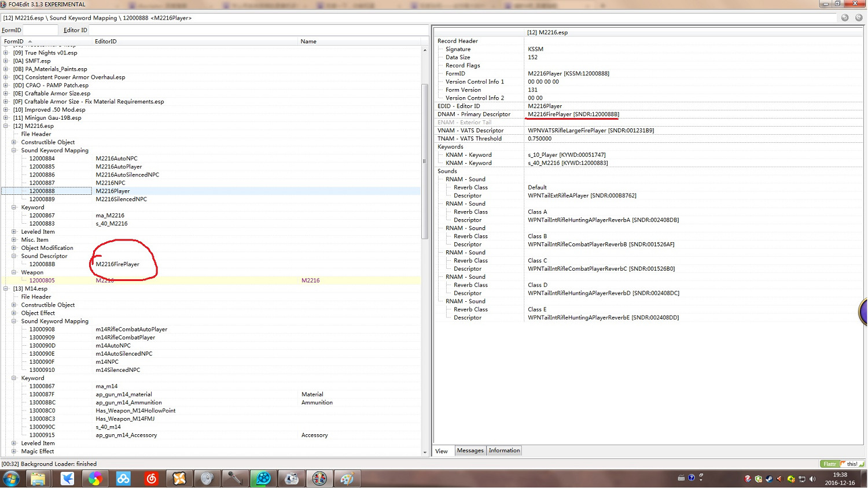Click the microphone app in taskbar

pos(235,478)
